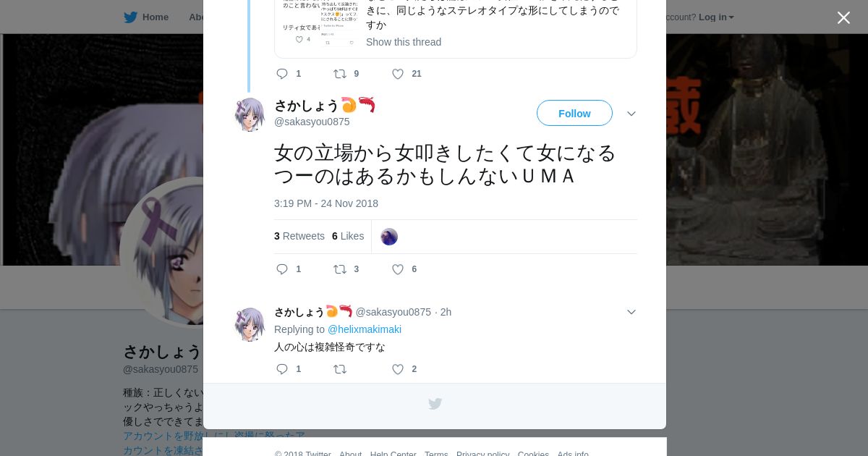This screenshot has height=456, width=868.
Task: Expand the reply tweet's chevron menu
Action: click(631, 312)
